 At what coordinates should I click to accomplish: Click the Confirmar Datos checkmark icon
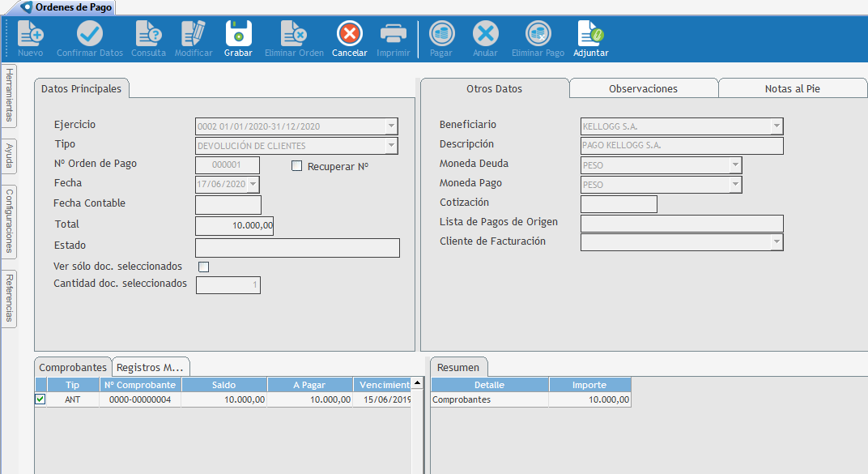tap(89, 34)
